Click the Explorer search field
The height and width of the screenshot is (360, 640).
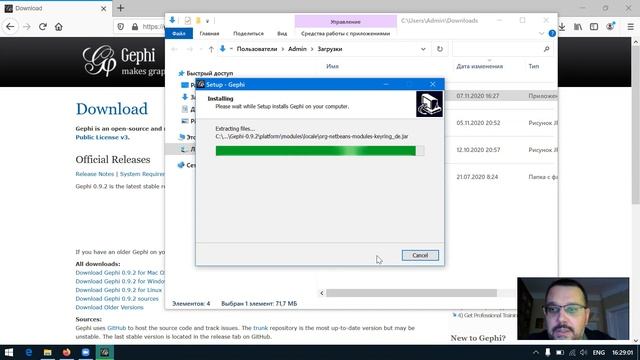tap(501, 49)
